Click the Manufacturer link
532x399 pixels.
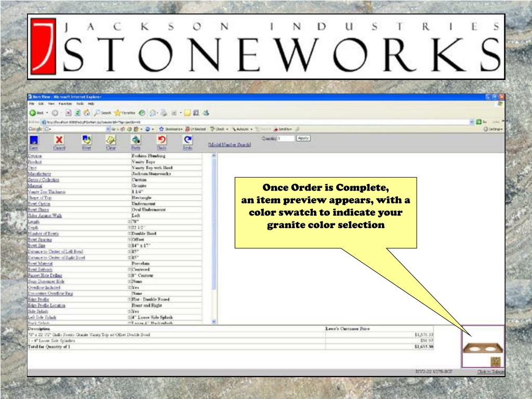tap(39, 174)
